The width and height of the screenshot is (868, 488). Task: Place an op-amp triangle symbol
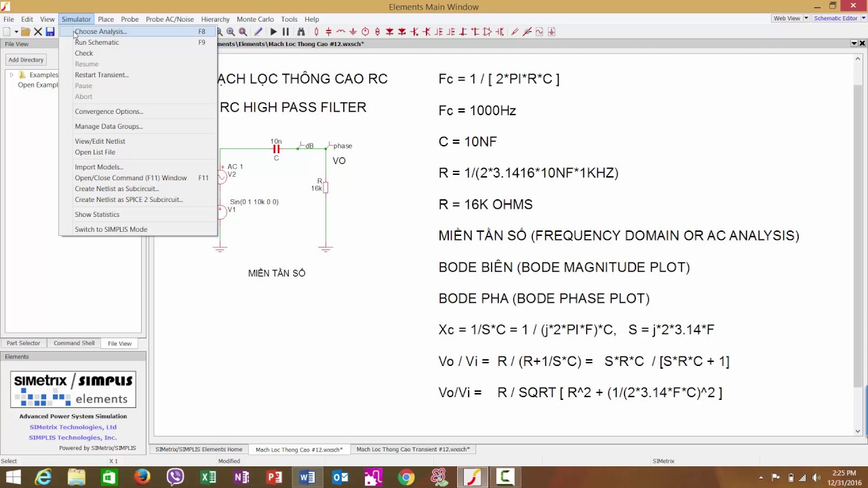[488, 32]
